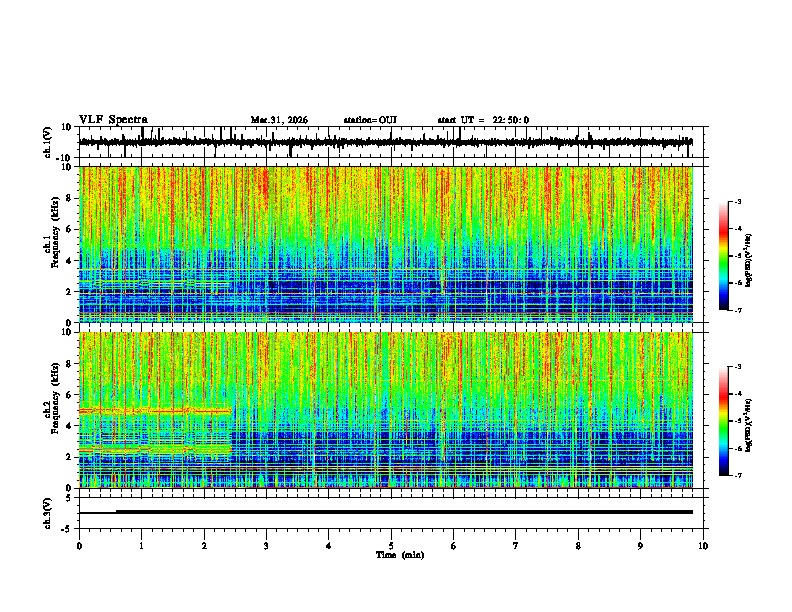Image resolution: width=792 pixels, height=612 pixels.
Task: Click the 2.5 kHz band in ch.2 spectrogram
Action: pos(155,448)
